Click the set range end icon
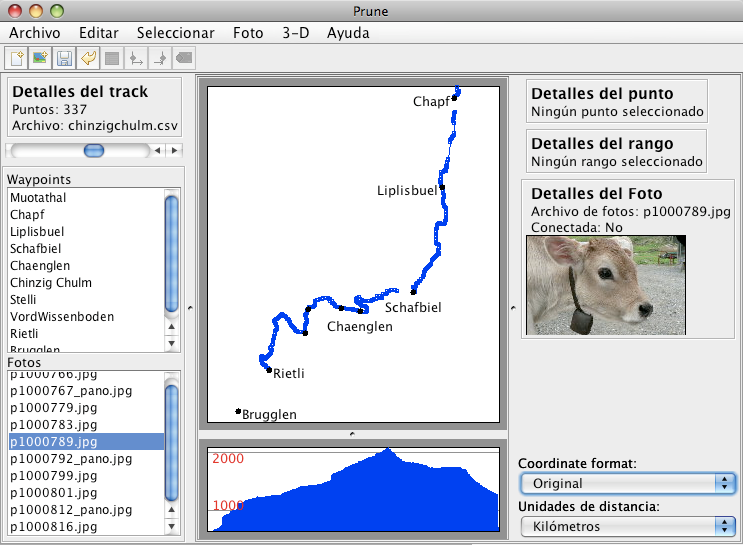The image size is (743, 545). [160, 59]
